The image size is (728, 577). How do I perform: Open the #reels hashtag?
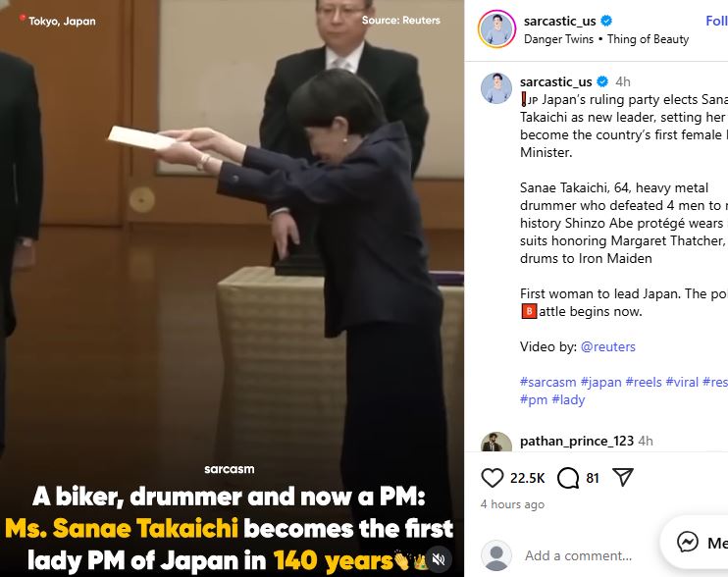(x=644, y=382)
